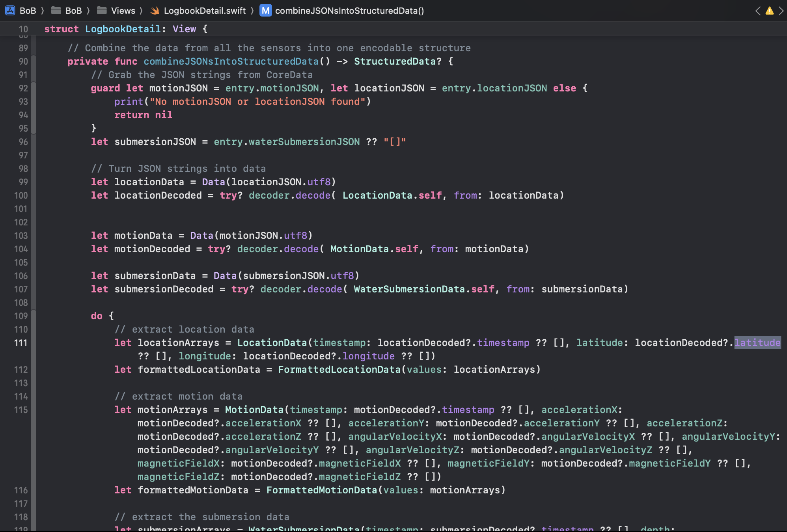Click 'return nil' on line 94
The width and height of the screenshot is (787, 532).
143,115
